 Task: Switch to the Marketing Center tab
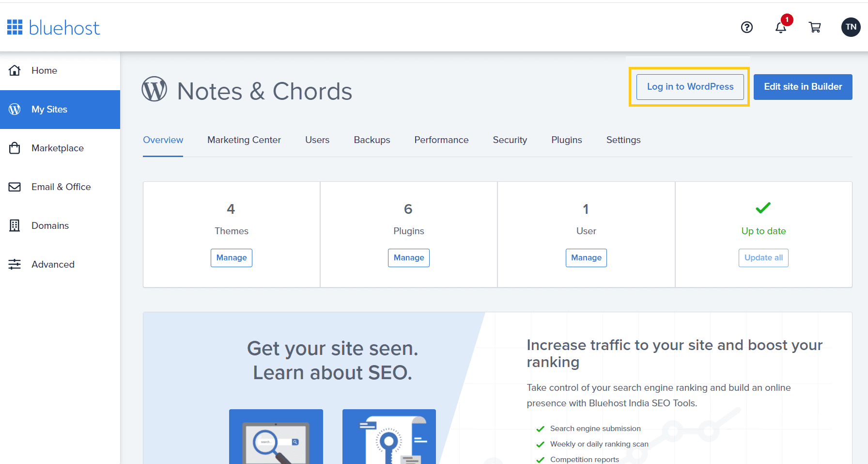click(x=244, y=140)
